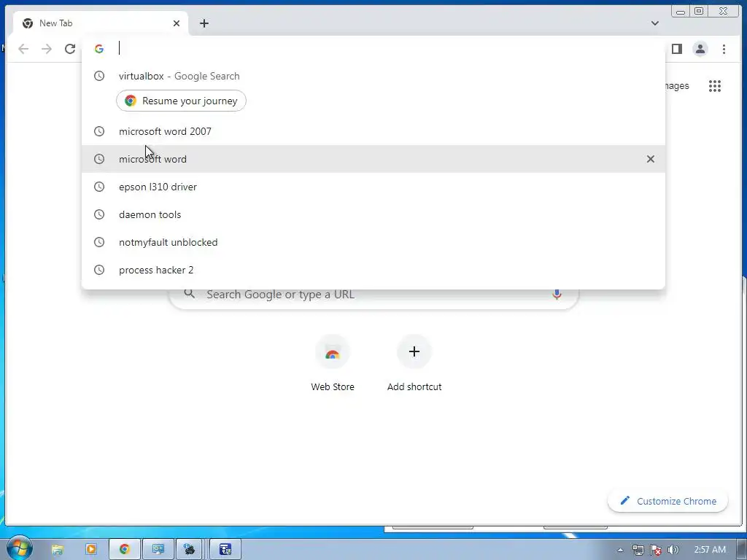Click the search magnifier icon in Google box

tap(190, 294)
